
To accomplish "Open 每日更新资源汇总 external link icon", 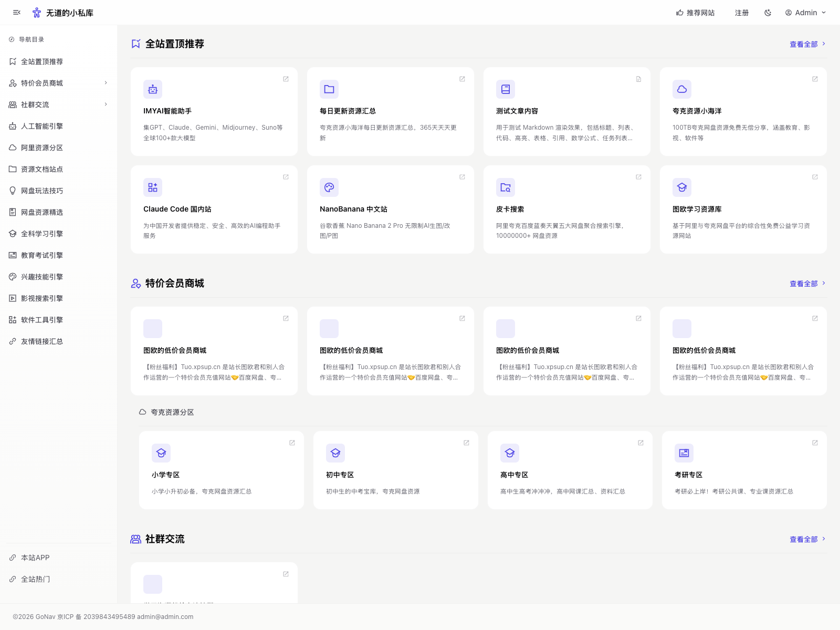I will pyautogui.click(x=462, y=79).
